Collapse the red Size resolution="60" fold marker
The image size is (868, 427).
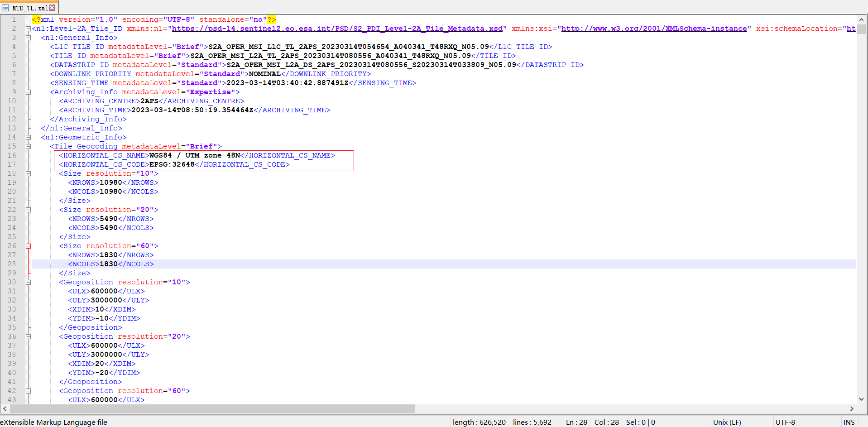coord(28,246)
